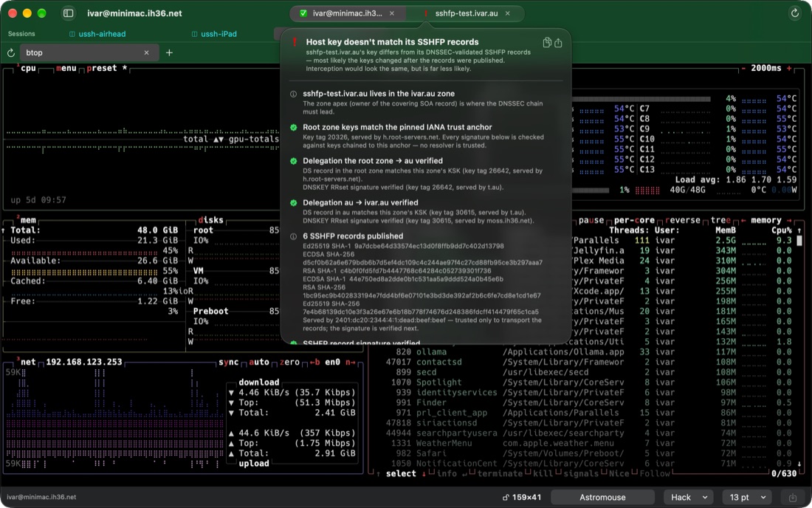Switch to the ivar@minimac.ih3... tab
The width and height of the screenshot is (812, 508).
click(347, 13)
